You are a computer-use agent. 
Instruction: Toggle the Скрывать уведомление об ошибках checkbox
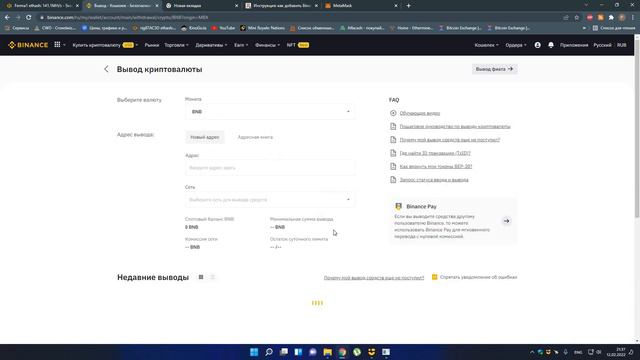tap(434, 277)
